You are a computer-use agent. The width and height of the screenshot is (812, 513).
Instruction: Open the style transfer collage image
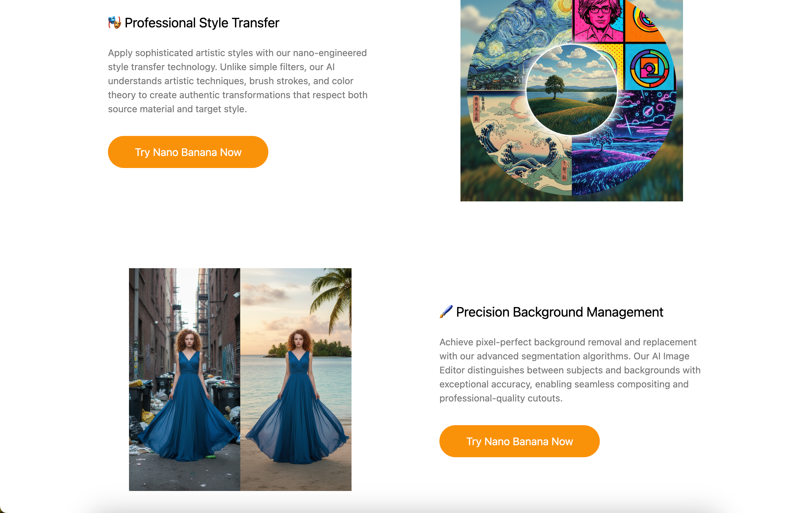(x=571, y=101)
